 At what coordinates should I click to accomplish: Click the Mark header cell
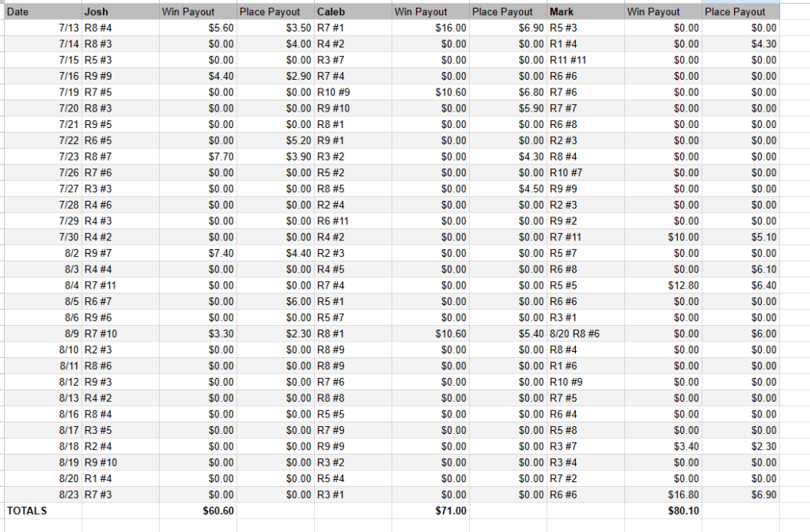pos(585,12)
